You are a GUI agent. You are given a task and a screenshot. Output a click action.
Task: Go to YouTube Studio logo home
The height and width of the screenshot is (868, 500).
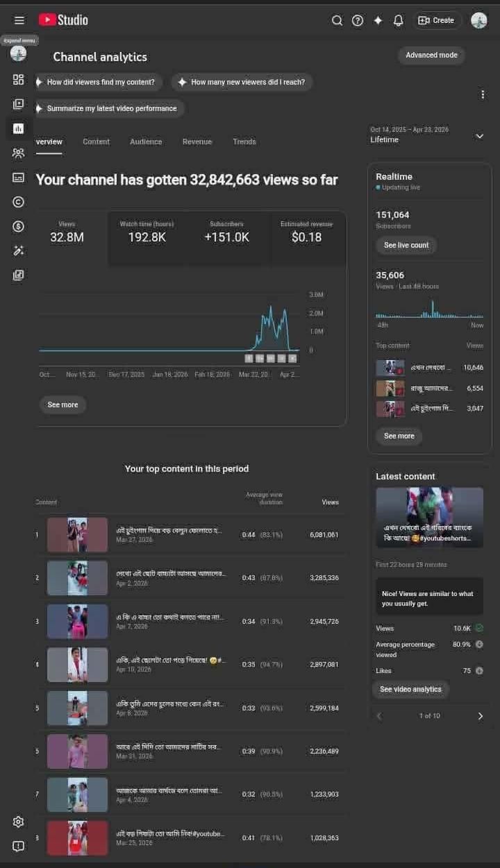[63, 20]
